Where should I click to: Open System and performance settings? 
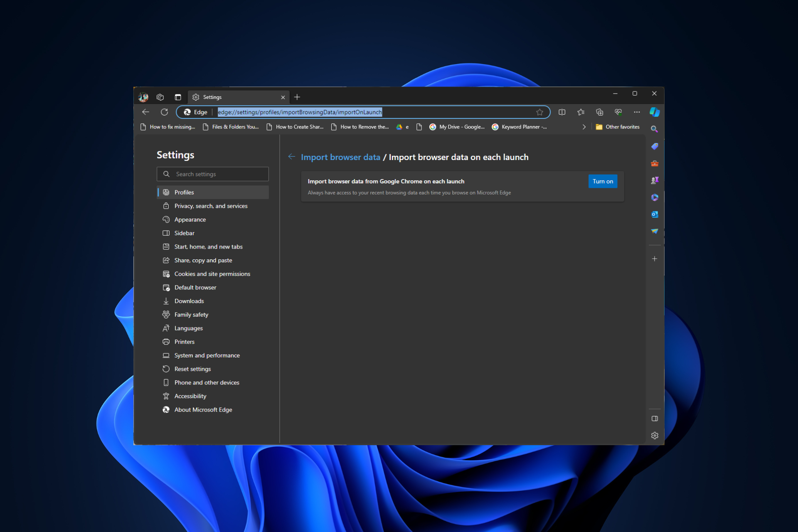[x=213, y=355]
